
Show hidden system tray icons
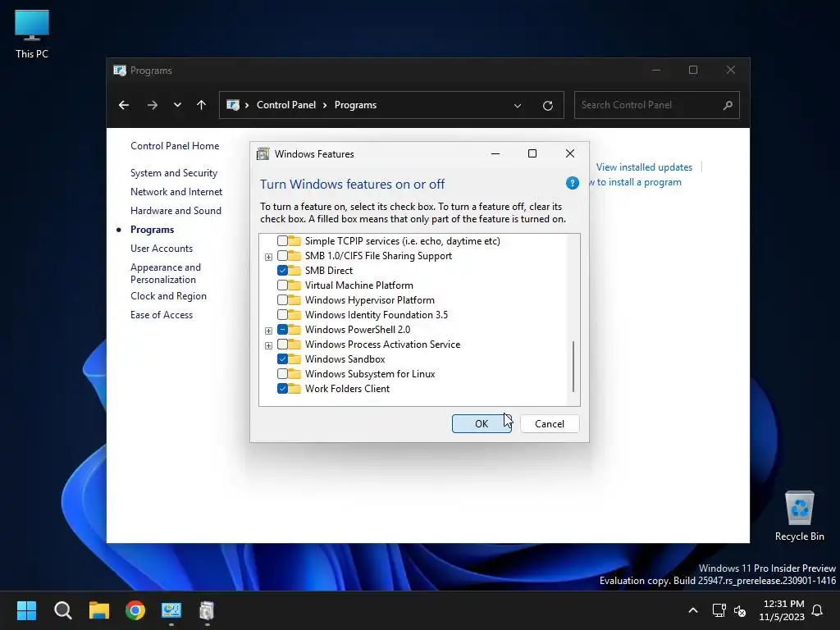(x=692, y=610)
